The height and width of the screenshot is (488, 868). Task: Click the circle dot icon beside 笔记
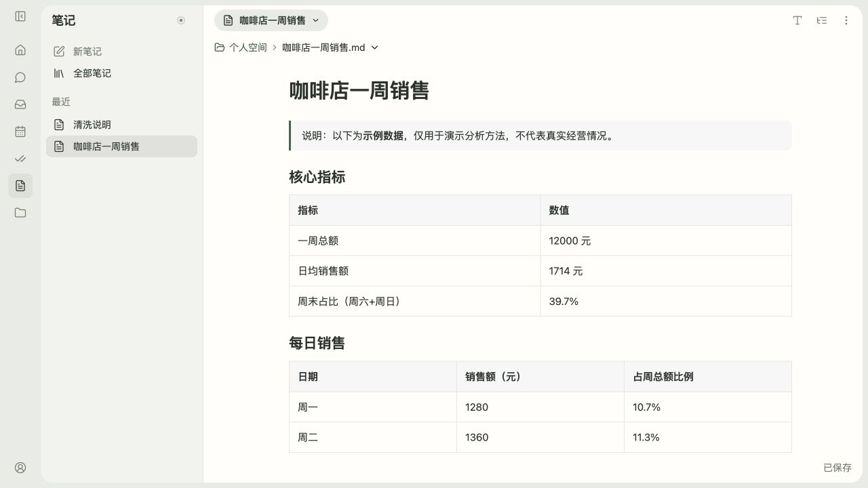coord(181,20)
